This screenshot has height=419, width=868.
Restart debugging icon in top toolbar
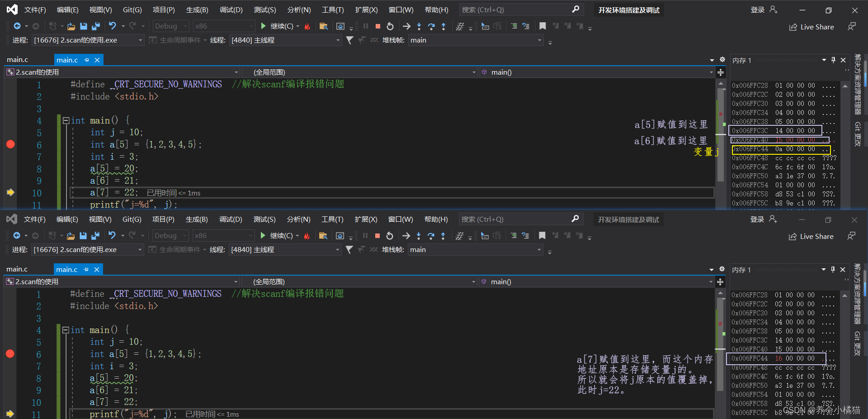(x=390, y=26)
